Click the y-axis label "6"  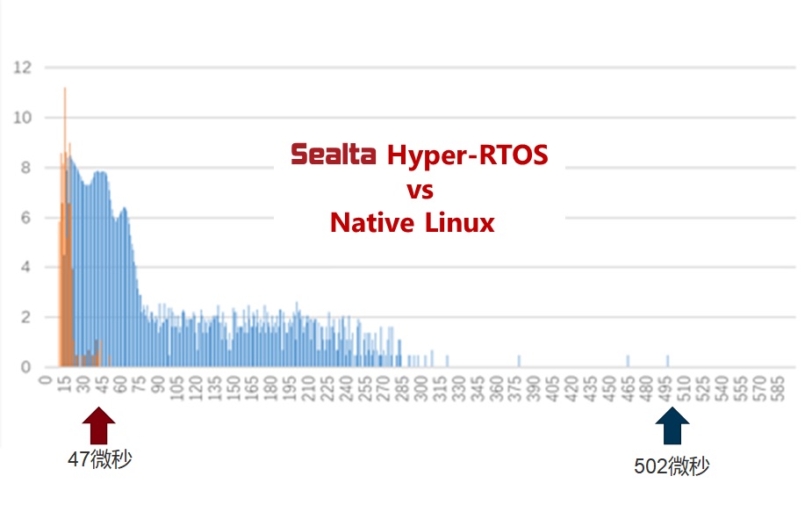tap(25, 218)
